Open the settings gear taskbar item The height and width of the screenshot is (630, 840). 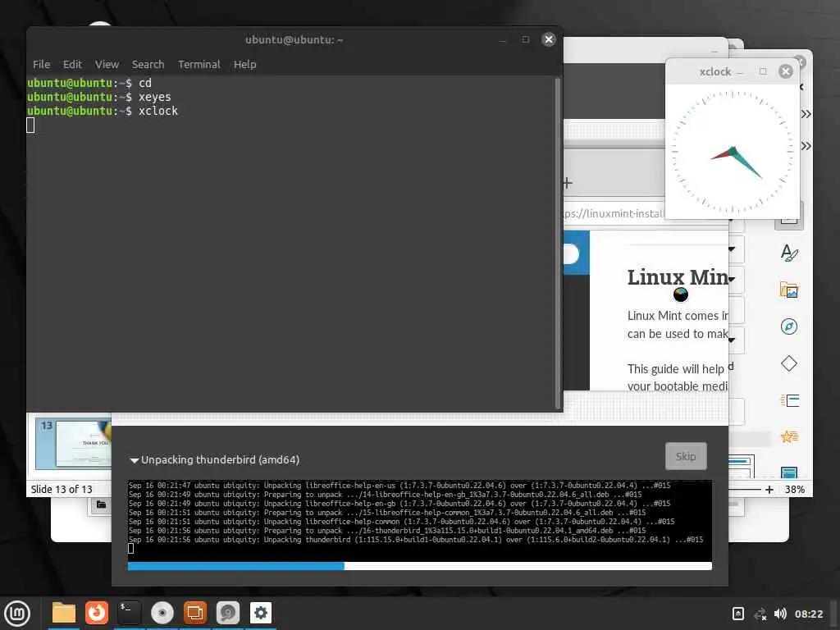click(x=261, y=613)
